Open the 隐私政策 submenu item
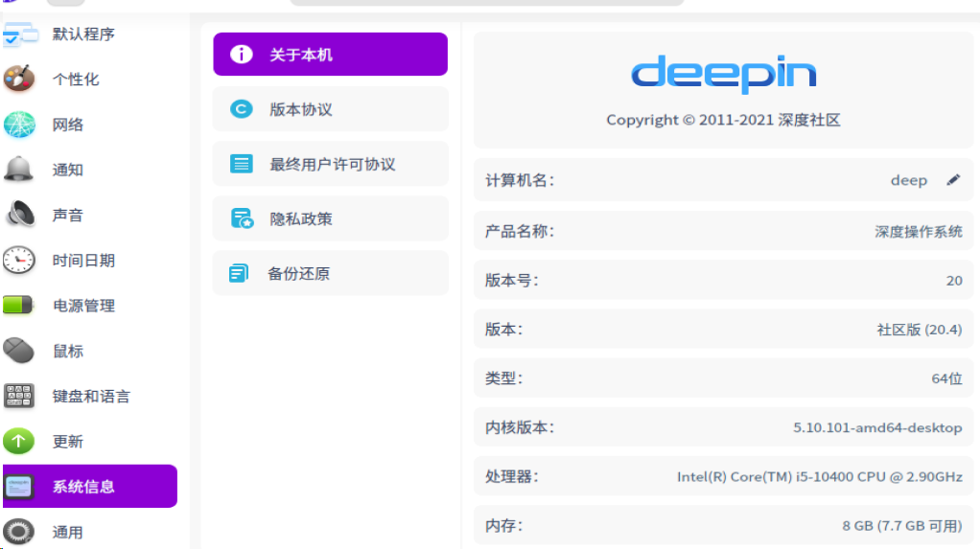The height and width of the screenshot is (549, 980). (330, 218)
